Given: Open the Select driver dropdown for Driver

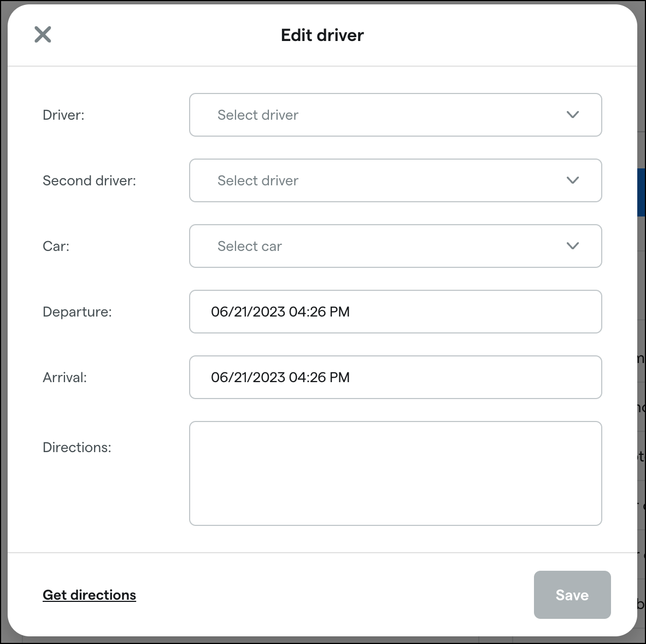Looking at the screenshot, I should click(x=395, y=115).
